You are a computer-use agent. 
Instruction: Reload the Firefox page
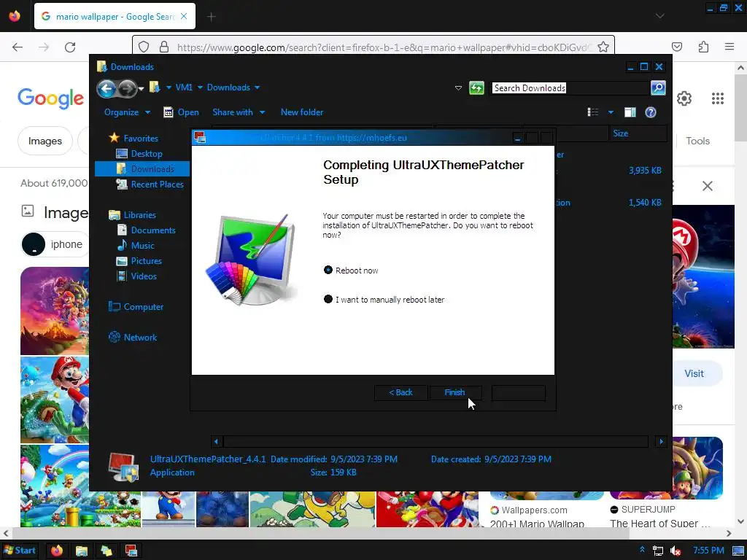point(70,47)
